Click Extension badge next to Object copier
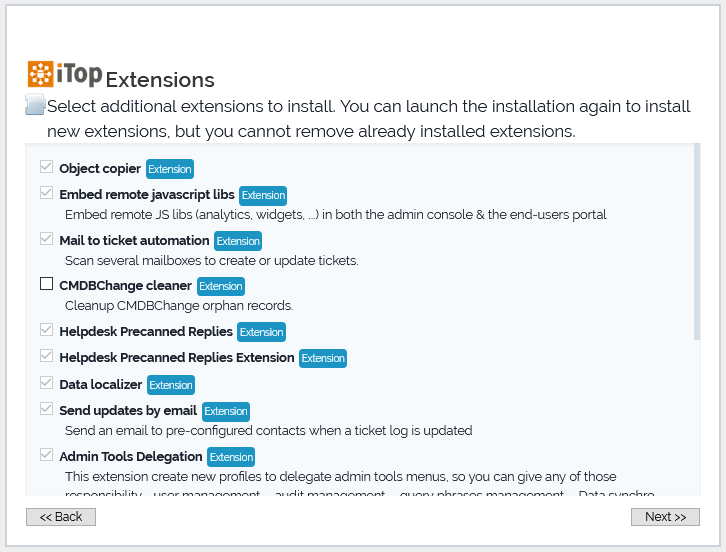Viewport: 726px width, 552px height. point(170,169)
